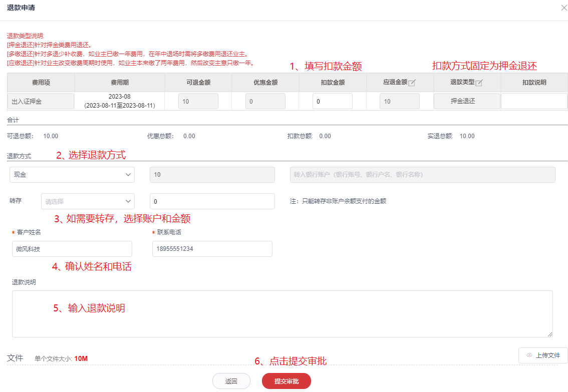Click the 上传文件 button
The image size is (568, 392).
tap(543, 355)
